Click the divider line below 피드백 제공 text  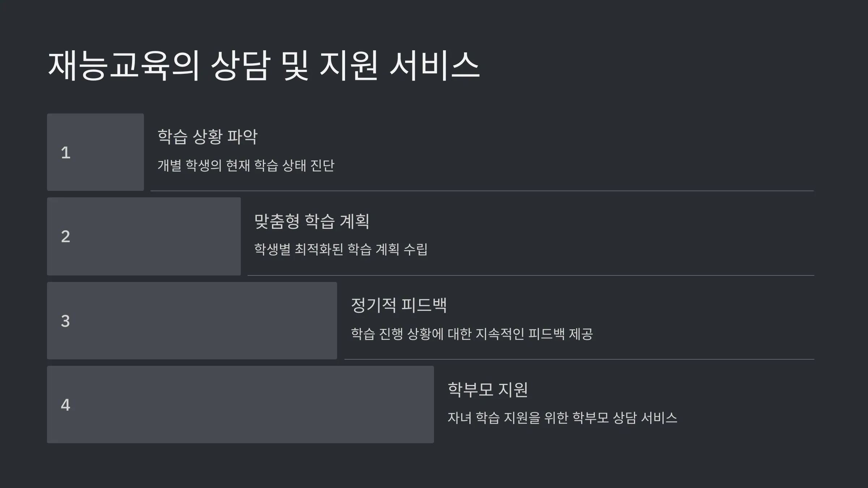(x=579, y=359)
